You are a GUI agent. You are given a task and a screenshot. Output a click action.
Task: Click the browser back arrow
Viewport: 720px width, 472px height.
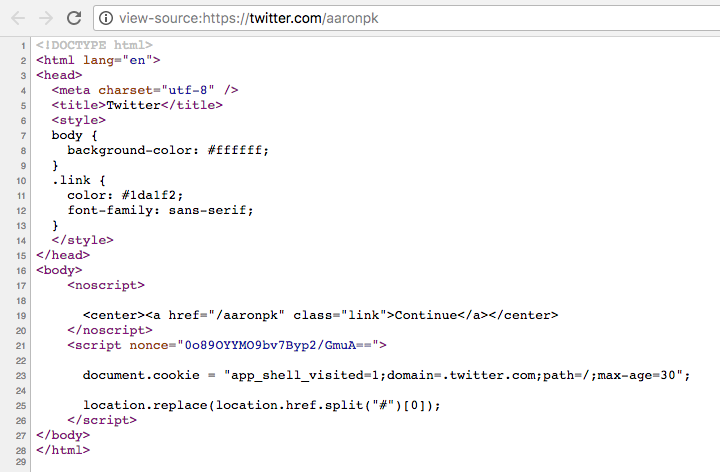click(x=18, y=18)
